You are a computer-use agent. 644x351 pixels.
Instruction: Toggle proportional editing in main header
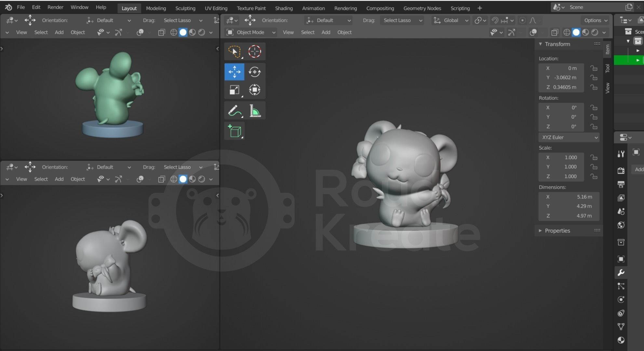coord(522,20)
